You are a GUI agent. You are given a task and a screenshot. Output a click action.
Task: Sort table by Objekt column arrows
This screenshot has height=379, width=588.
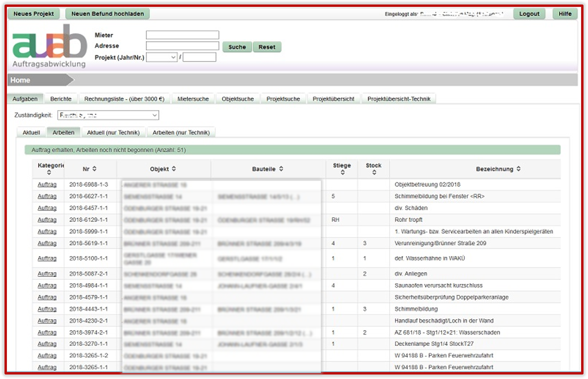pyautogui.click(x=174, y=169)
